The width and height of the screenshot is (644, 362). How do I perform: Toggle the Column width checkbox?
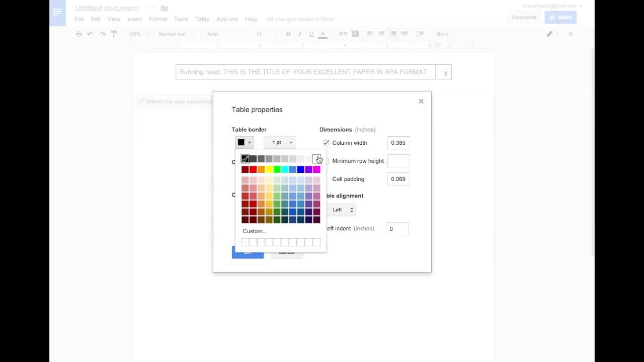click(x=326, y=143)
